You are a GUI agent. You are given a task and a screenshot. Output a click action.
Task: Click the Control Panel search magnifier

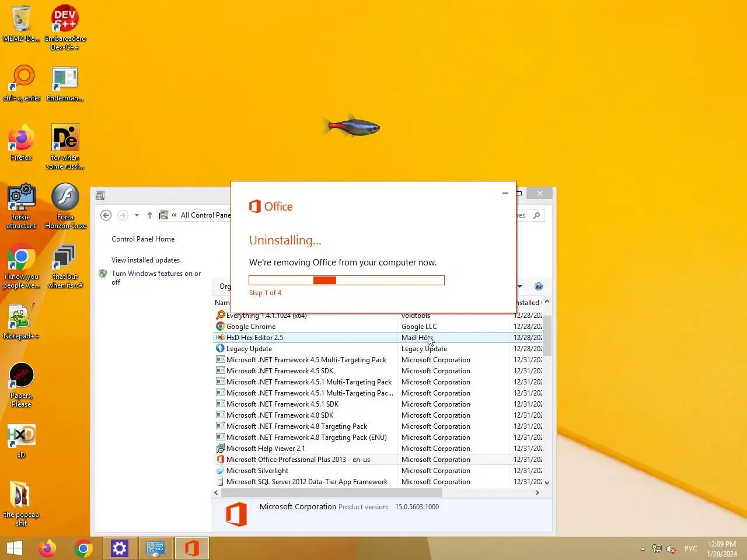coord(537,215)
